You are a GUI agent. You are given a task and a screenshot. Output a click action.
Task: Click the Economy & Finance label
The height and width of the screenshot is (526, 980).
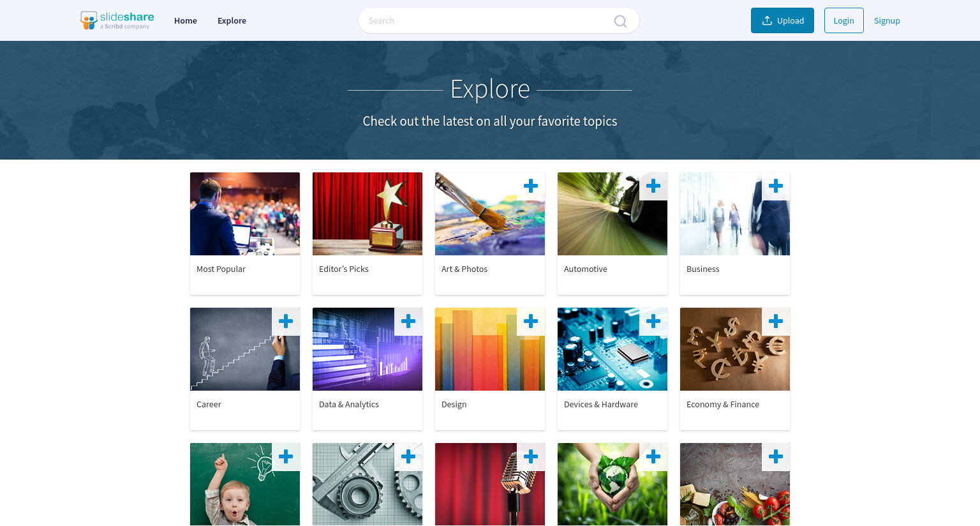723,404
